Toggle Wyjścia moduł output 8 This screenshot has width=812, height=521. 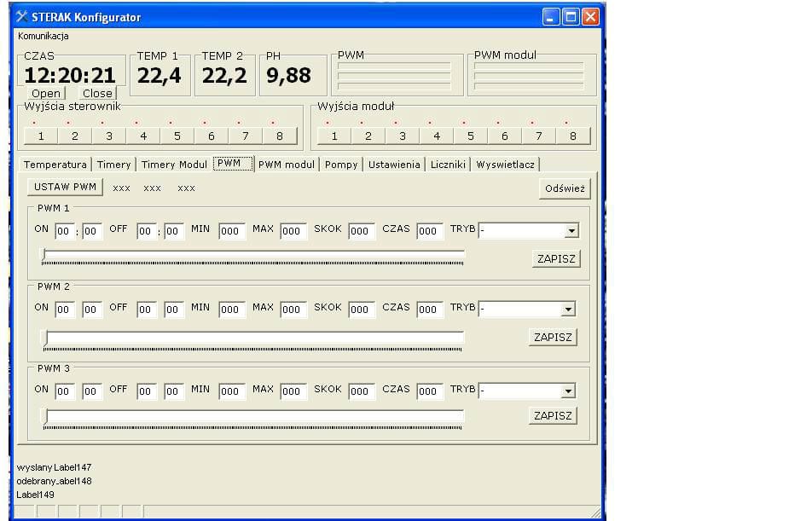[x=573, y=136]
